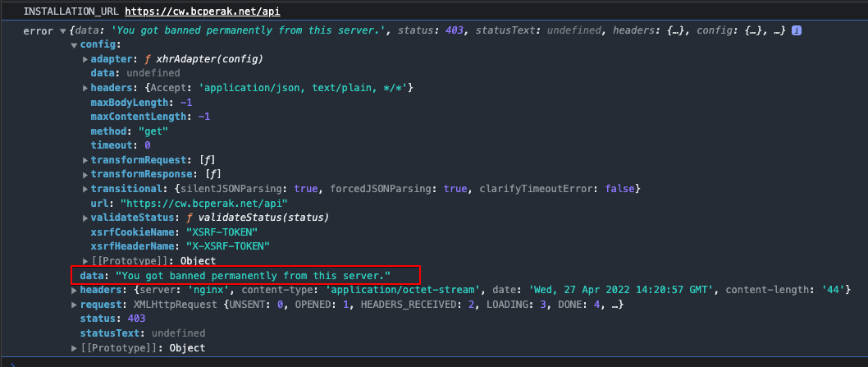Expand the transformRequest array
The image size is (868, 367).
tap(85, 160)
